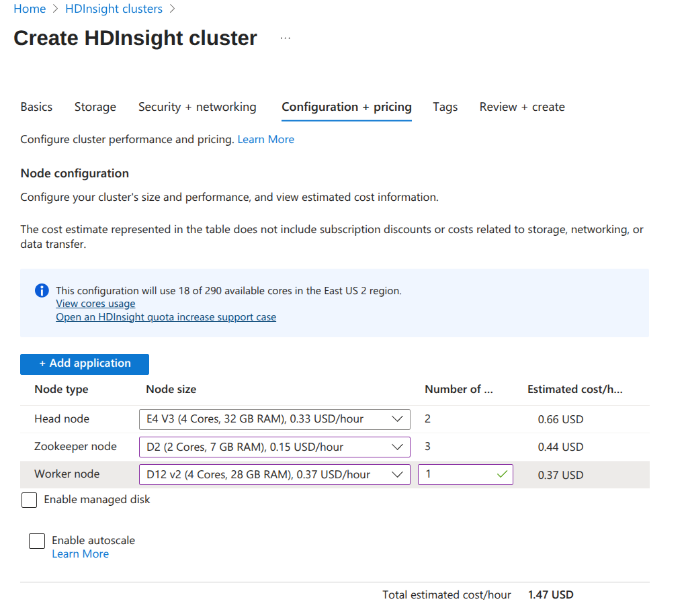Click the blue info icon in the cores banner

point(42,290)
